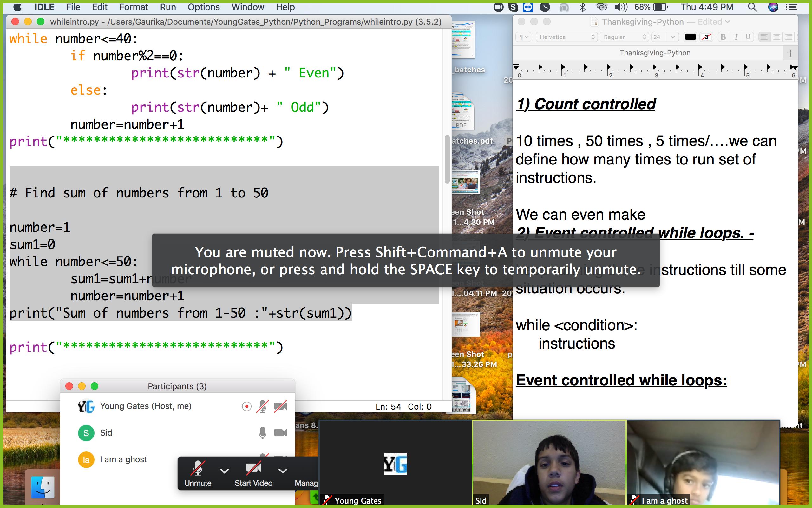Click the 'Count controlled' heading in TextEdit

[x=586, y=104]
